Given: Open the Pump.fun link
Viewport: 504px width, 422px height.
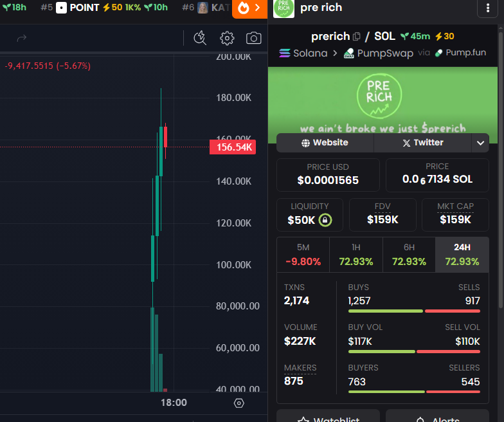Looking at the screenshot, I should tap(460, 53).
